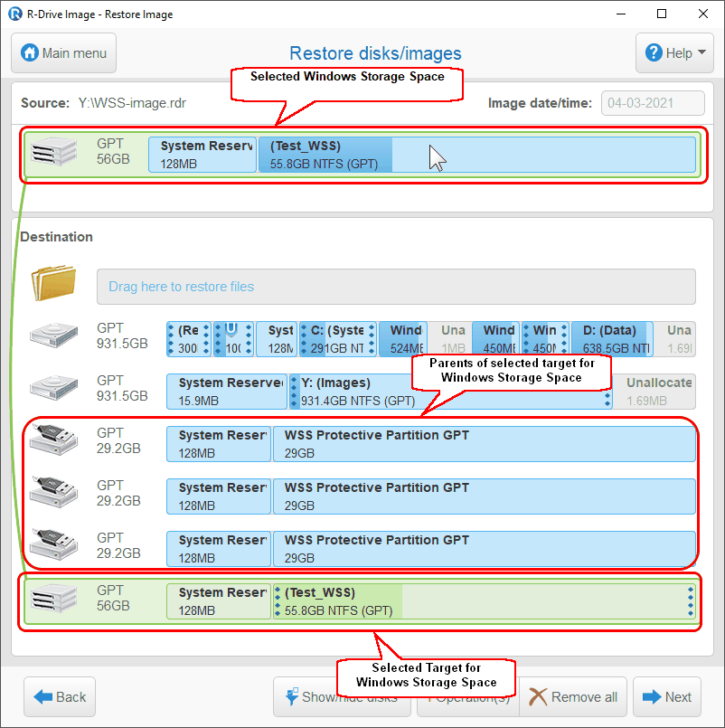Image resolution: width=725 pixels, height=728 pixels.
Task: Select the Una 1MB unallocated space
Action: 450,339
